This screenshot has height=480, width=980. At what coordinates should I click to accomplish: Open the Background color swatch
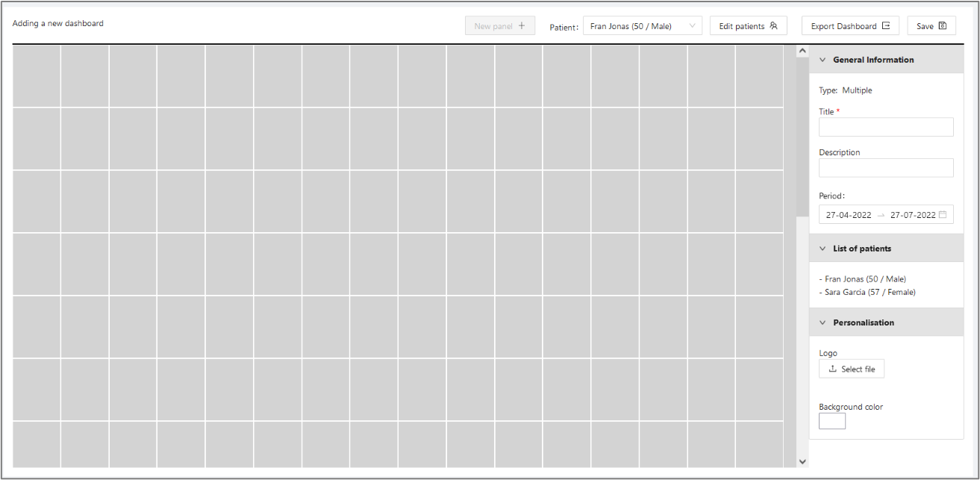point(832,421)
